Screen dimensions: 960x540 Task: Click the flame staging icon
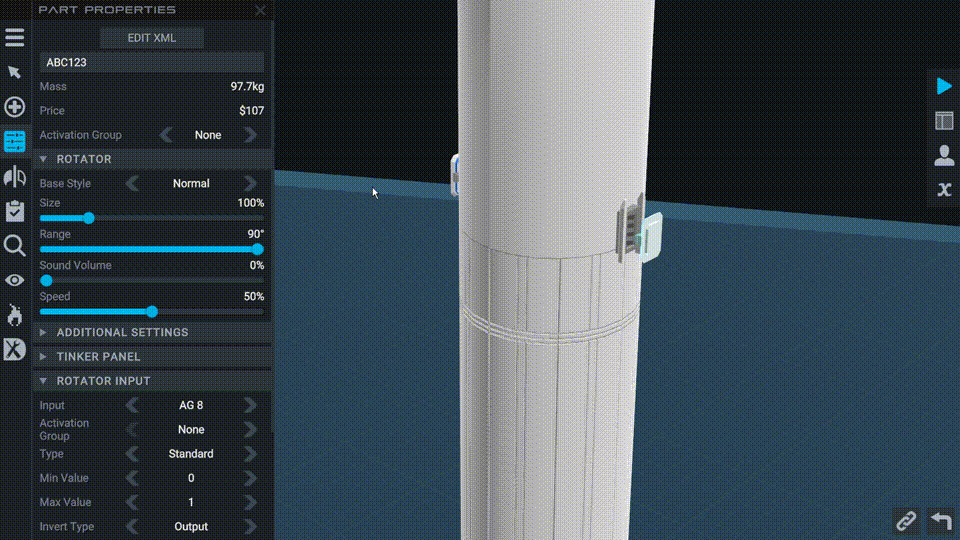pyautogui.click(x=14, y=315)
